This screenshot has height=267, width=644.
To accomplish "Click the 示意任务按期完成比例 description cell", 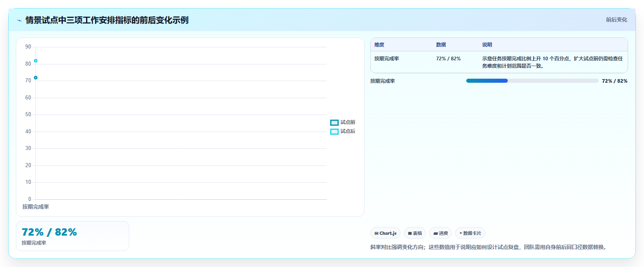I will pos(553,62).
